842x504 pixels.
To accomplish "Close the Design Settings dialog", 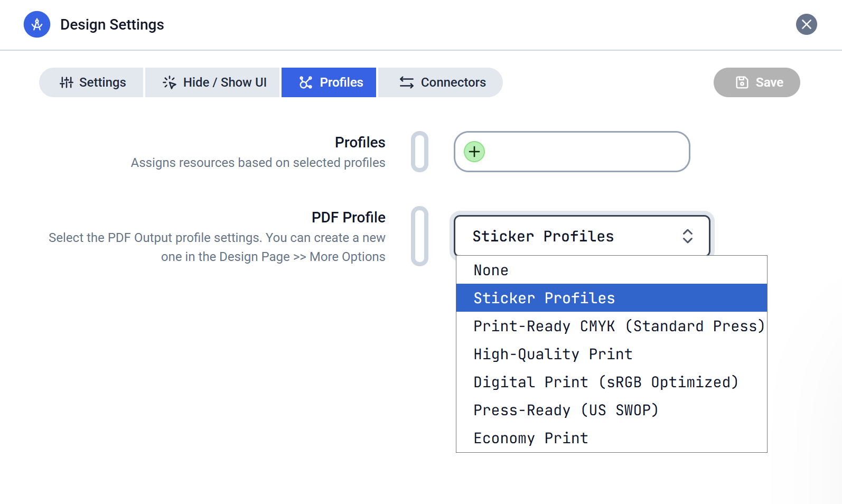I will 806,24.
